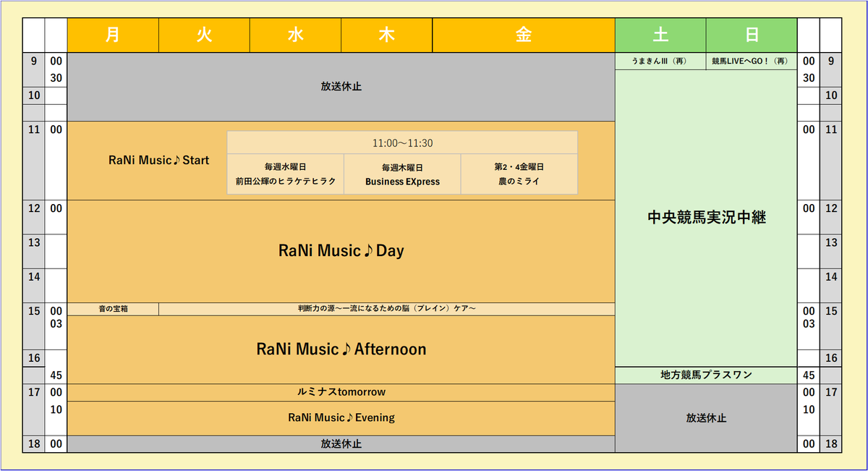The width and height of the screenshot is (868, 471).
Task: Click the left-side 45 minute label
Action: click(56, 375)
